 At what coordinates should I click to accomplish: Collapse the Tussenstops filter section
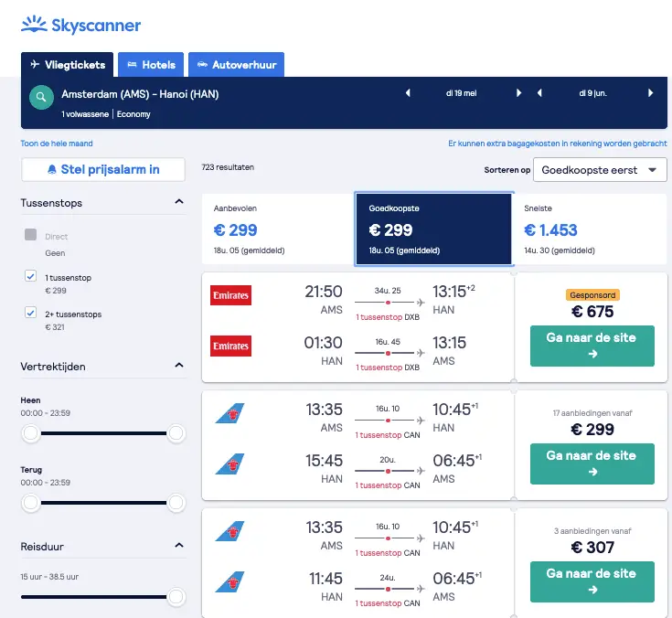coord(179,201)
